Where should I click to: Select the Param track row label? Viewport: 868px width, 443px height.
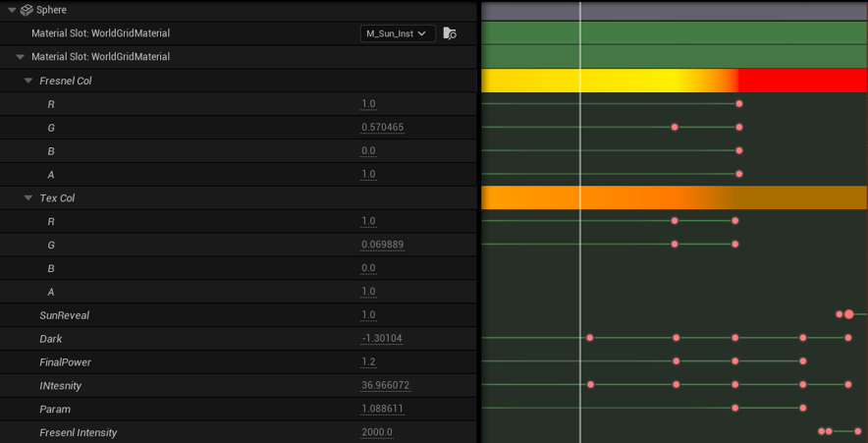(x=55, y=410)
